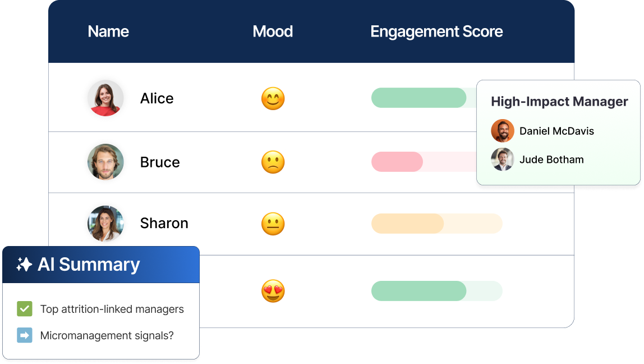Click Sharon's profile picture

pyautogui.click(x=105, y=223)
